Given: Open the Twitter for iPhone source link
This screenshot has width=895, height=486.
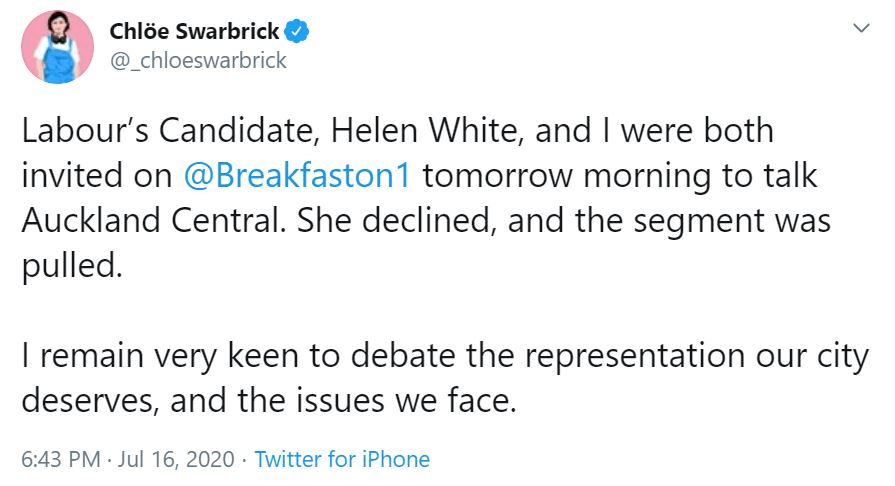Looking at the screenshot, I should pos(342,460).
